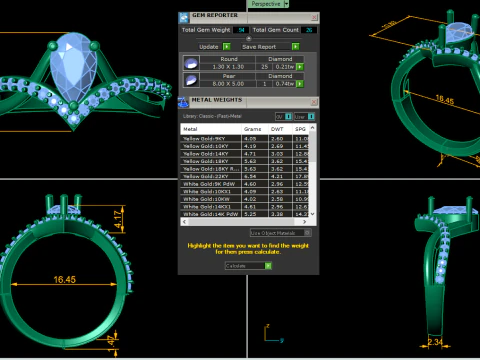Close the Gem Reporter panel

coord(314,17)
